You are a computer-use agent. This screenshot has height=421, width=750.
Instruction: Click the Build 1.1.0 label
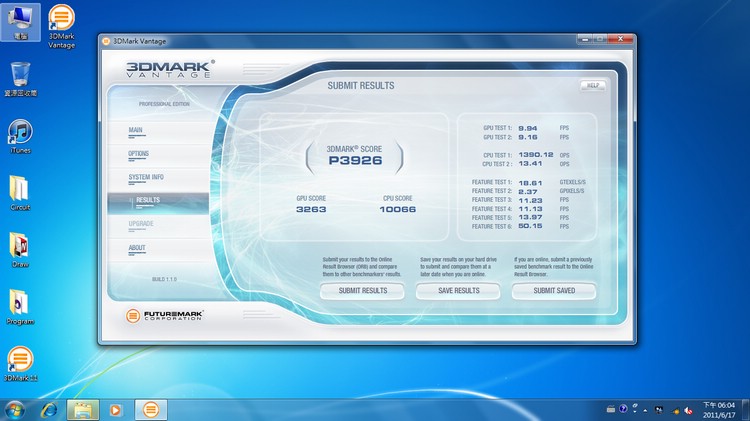[164, 279]
